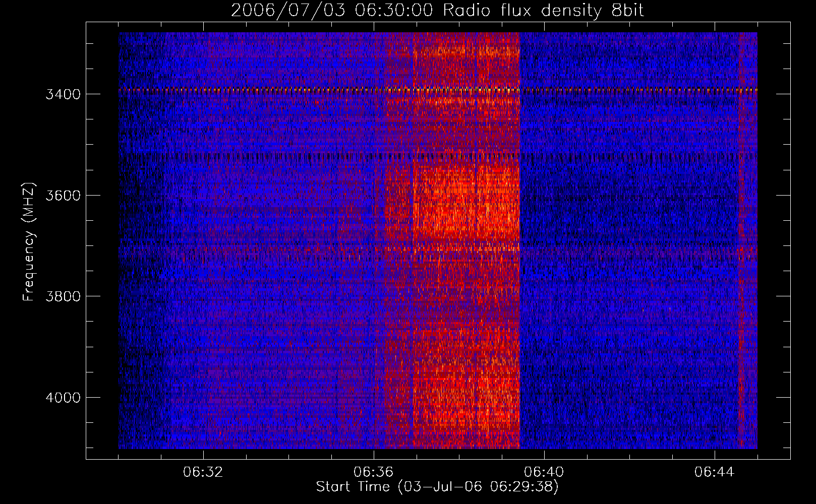Click the 4000 frequency axis label
Screen dimensions: 816x504
(63, 398)
